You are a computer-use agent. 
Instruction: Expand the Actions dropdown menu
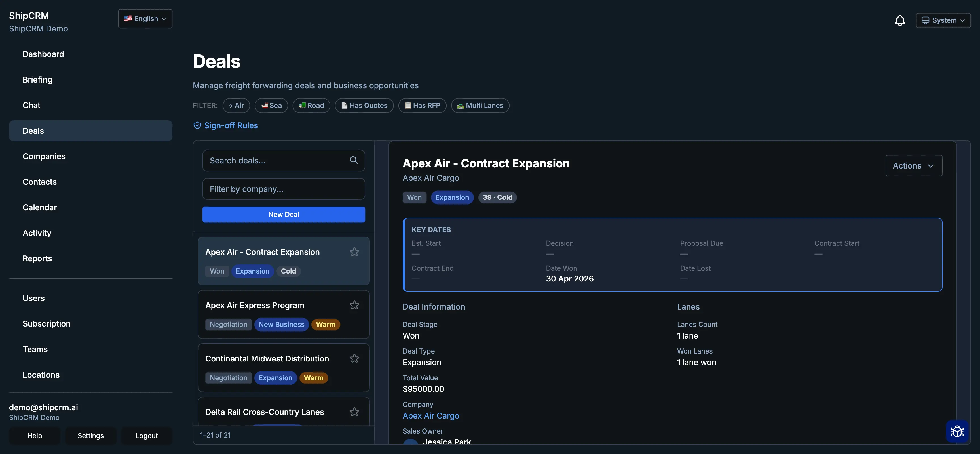(914, 165)
